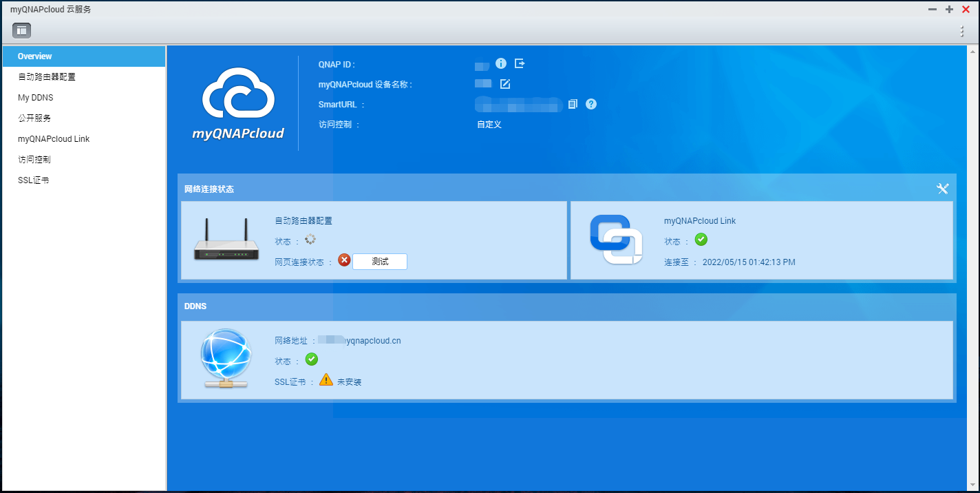The width and height of the screenshot is (980, 493).
Task: Click the blurred SmartURL value
Action: tap(519, 104)
